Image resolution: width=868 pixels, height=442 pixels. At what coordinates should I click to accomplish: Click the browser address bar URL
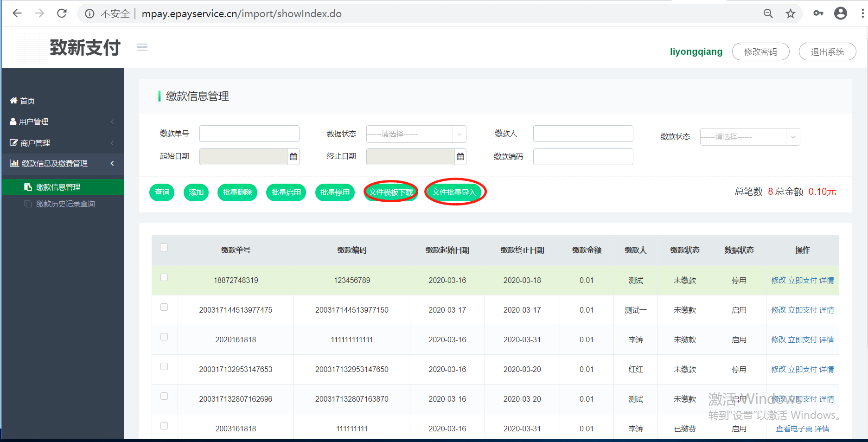242,14
